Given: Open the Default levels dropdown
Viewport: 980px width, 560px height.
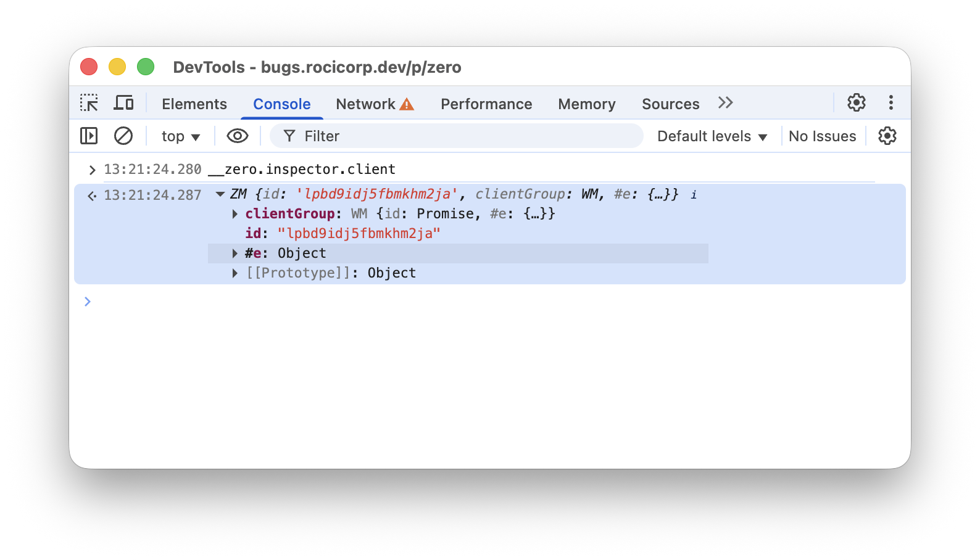Looking at the screenshot, I should (712, 136).
